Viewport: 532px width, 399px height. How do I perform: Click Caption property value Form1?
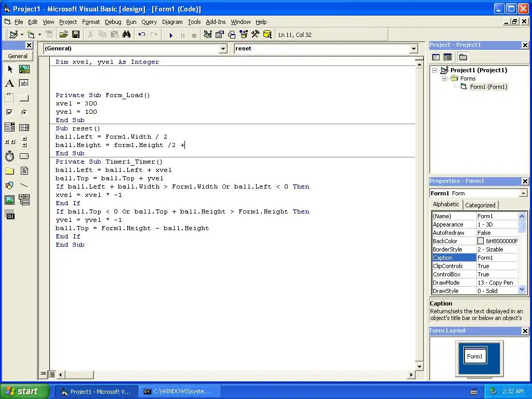pos(497,258)
